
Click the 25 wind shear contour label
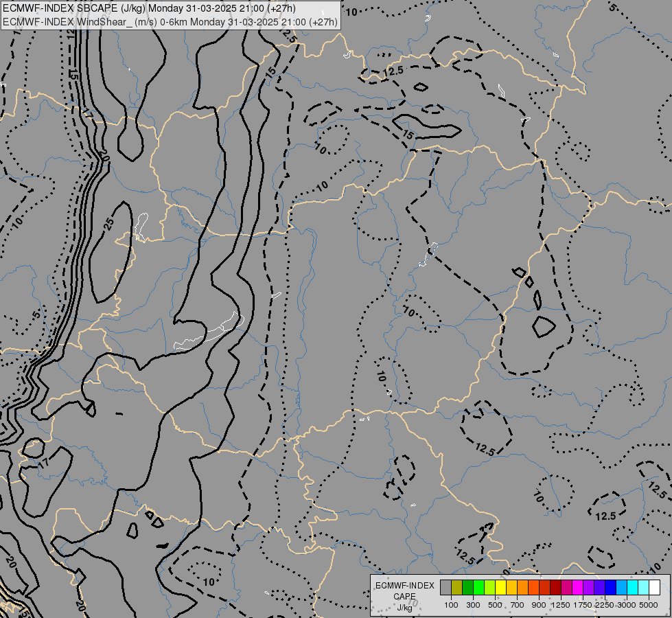tap(109, 223)
